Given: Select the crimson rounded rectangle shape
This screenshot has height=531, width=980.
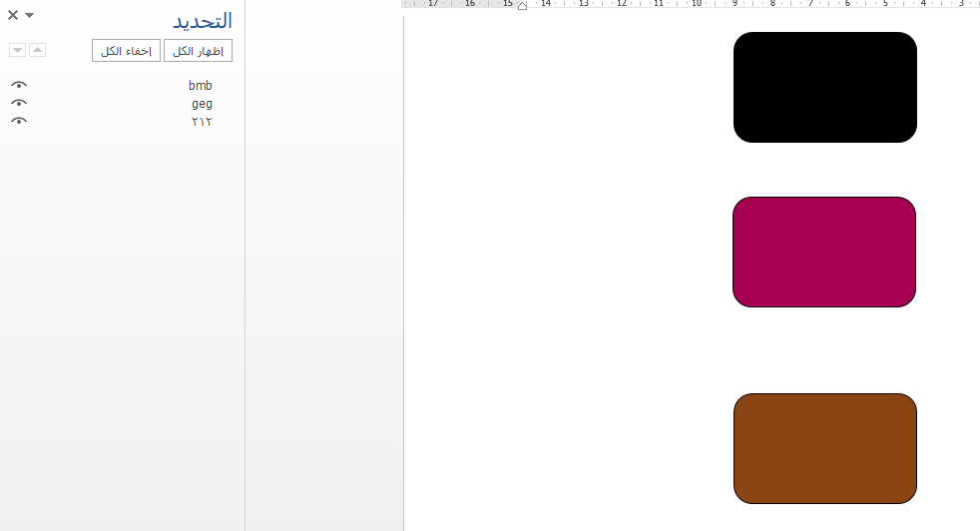Looking at the screenshot, I should tap(824, 253).
